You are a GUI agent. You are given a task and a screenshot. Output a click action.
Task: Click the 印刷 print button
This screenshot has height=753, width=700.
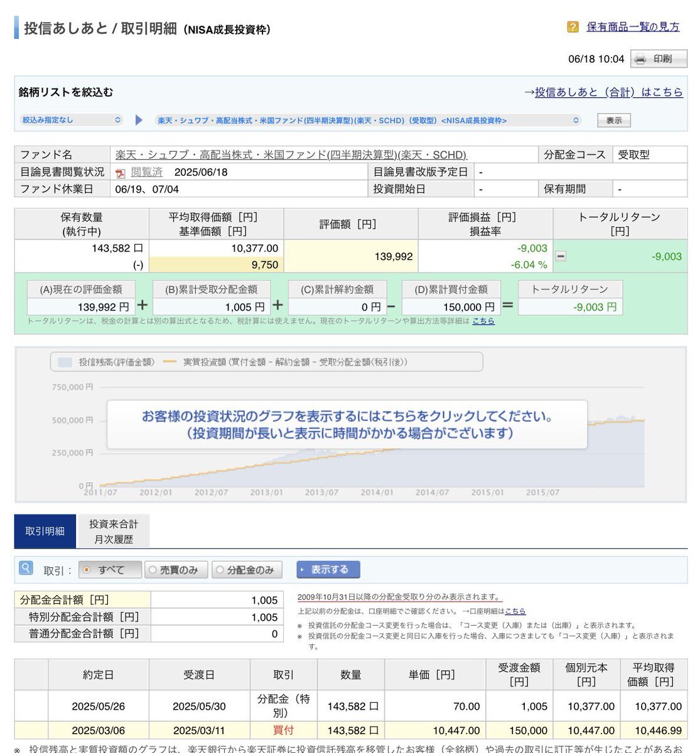click(x=659, y=59)
